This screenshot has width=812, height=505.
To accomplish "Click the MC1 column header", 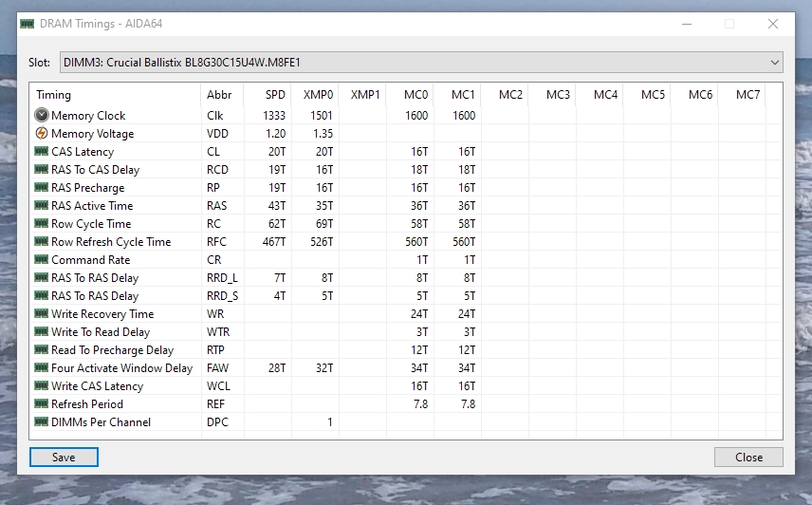I will point(457,95).
